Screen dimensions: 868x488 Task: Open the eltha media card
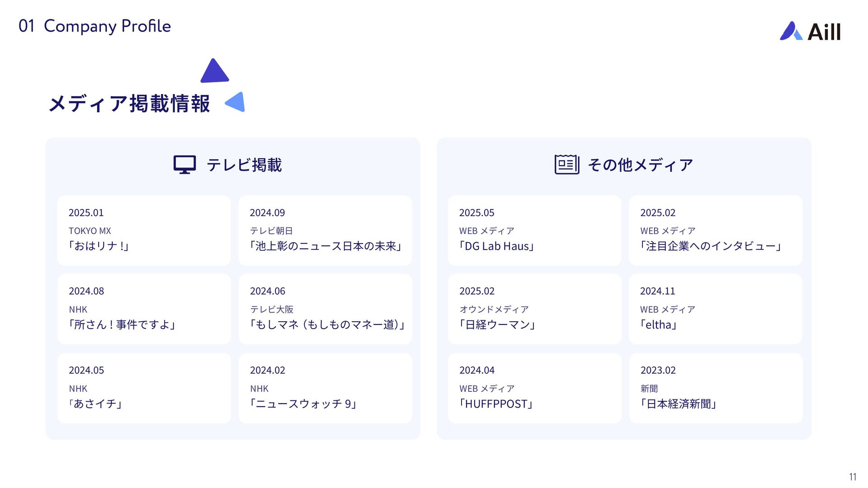pos(716,309)
